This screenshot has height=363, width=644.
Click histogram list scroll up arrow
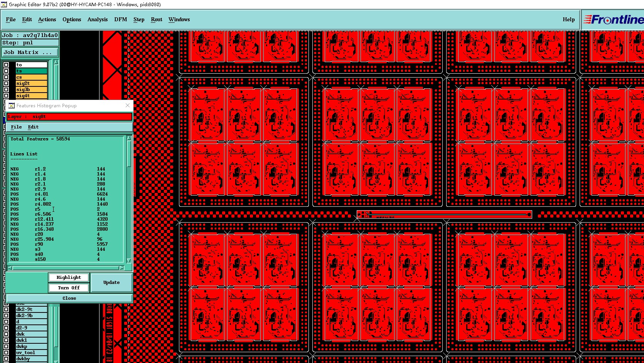point(129,138)
